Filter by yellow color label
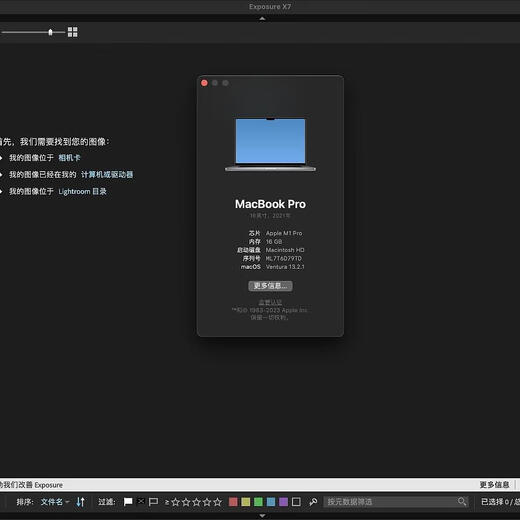This screenshot has height=520, width=520. click(x=246, y=502)
